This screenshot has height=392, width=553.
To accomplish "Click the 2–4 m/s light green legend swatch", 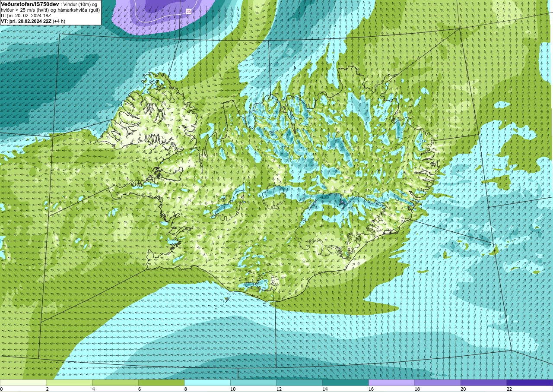I will pos(69,383).
